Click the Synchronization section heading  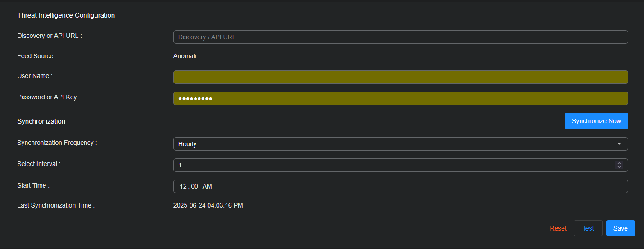pyautogui.click(x=41, y=121)
